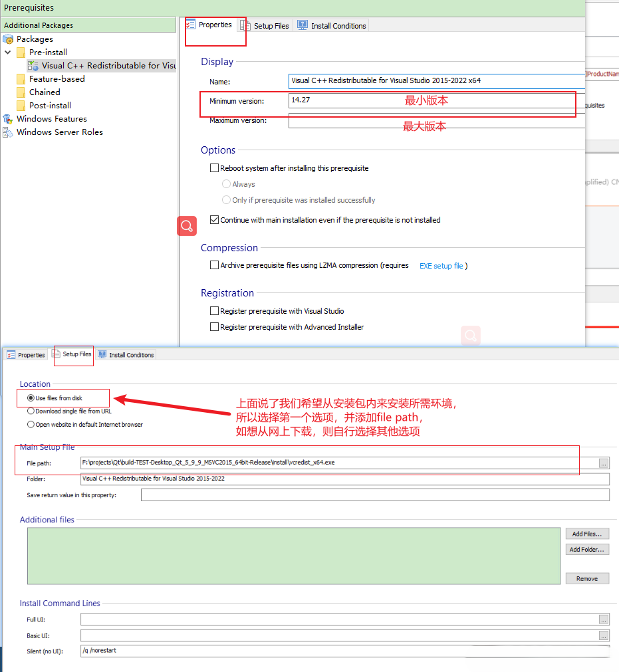Viewport: 619px width, 672px height.
Task: Select the Always reboot radio option
Action: click(226, 184)
